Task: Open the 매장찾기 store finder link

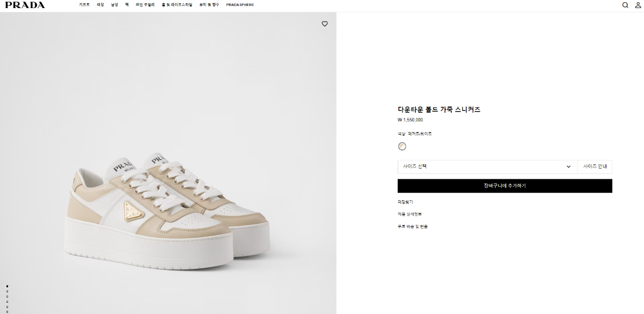Action: pos(405,202)
